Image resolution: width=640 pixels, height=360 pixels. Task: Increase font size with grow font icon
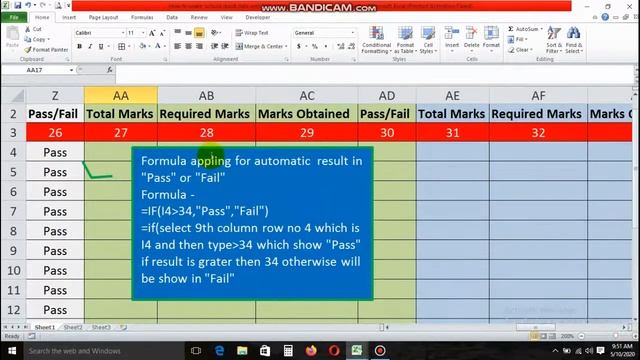coord(152,33)
